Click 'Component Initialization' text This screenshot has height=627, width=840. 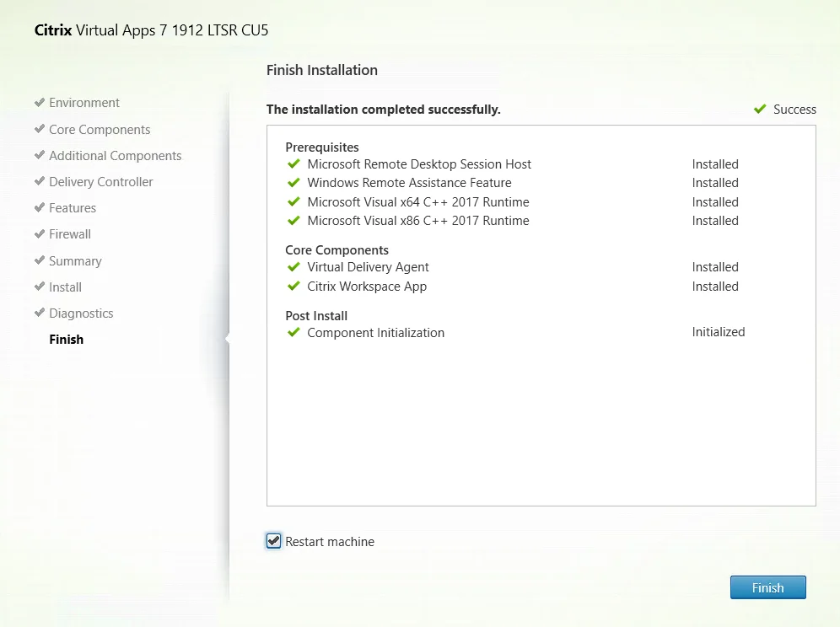(x=375, y=333)
